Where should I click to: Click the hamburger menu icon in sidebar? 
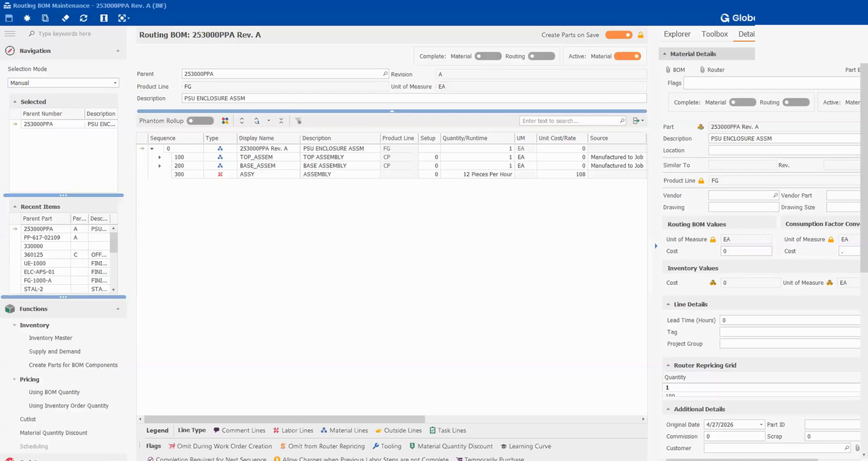[10, 33]
